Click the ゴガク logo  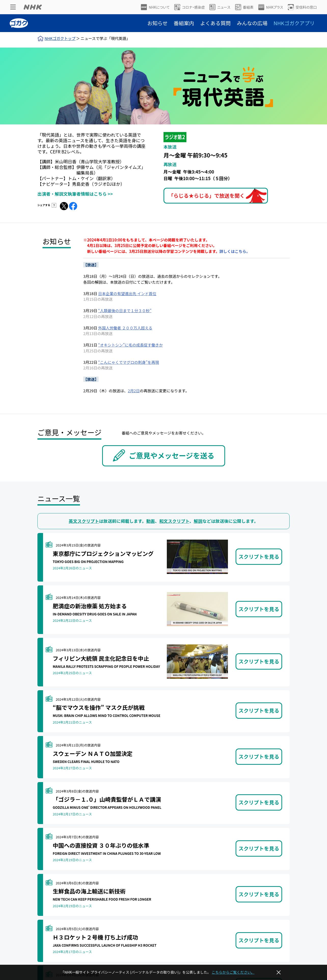pyautogui.click(x=19, y=23)
